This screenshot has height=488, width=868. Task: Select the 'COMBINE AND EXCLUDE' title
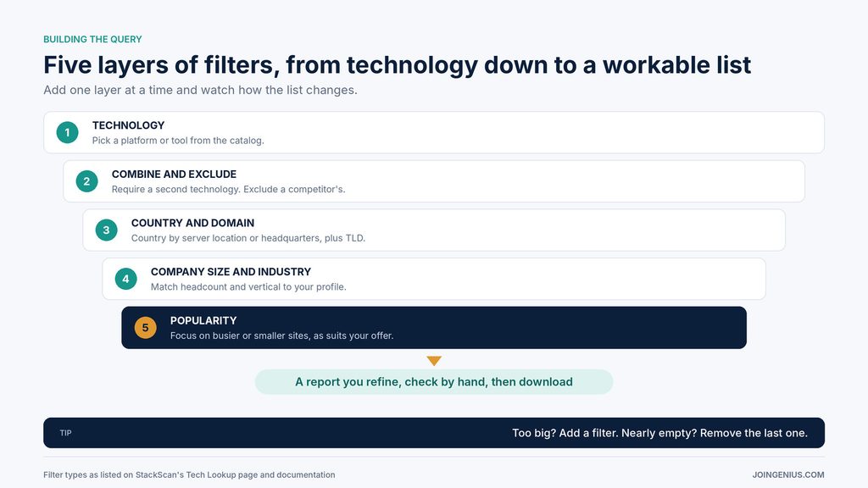[174, 175]
